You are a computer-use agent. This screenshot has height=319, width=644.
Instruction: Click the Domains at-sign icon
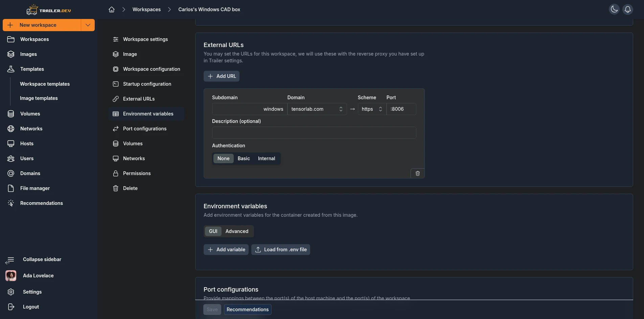[x=11, y=173]
